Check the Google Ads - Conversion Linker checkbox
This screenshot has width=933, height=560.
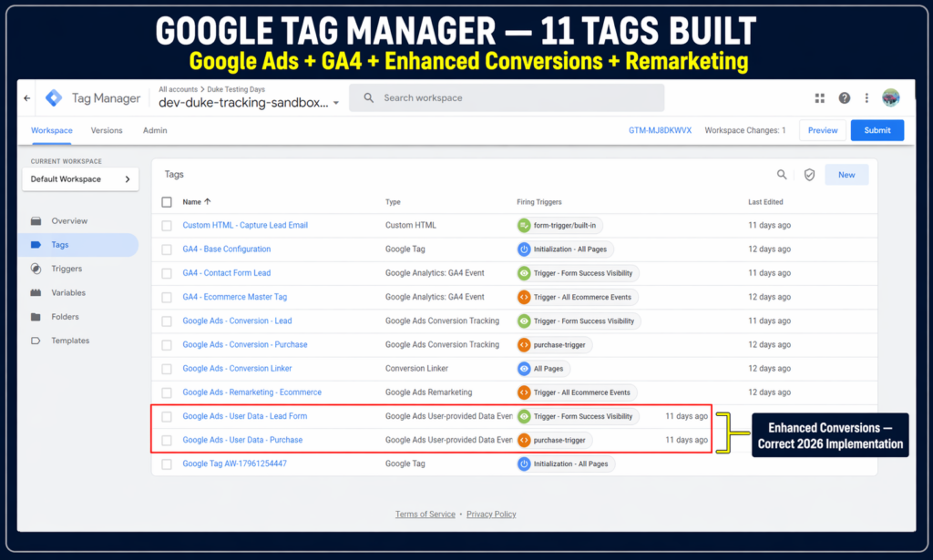pos(167,369)
